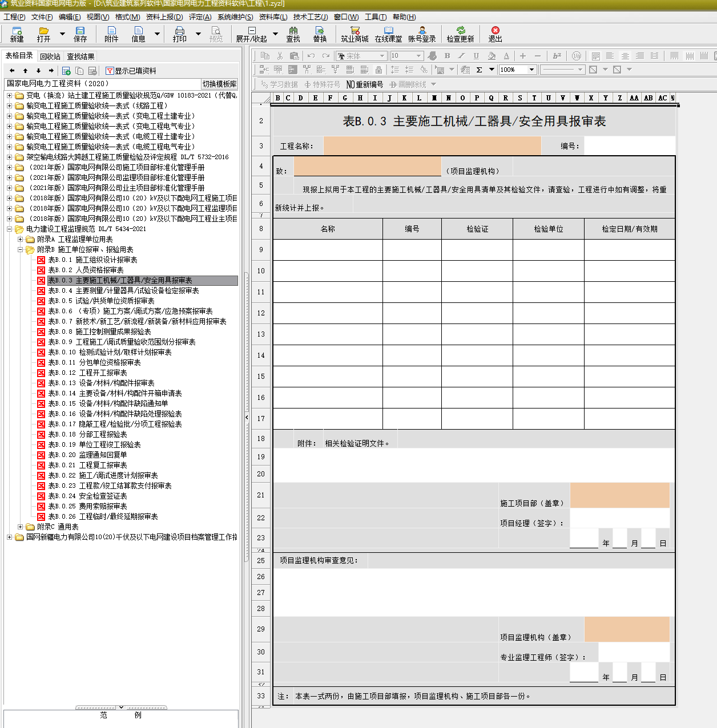Image resolution: width=717 pixels, height=728 pixels.
Task: Open the font name 宋体 dropdown
Action: coord(382,56)
